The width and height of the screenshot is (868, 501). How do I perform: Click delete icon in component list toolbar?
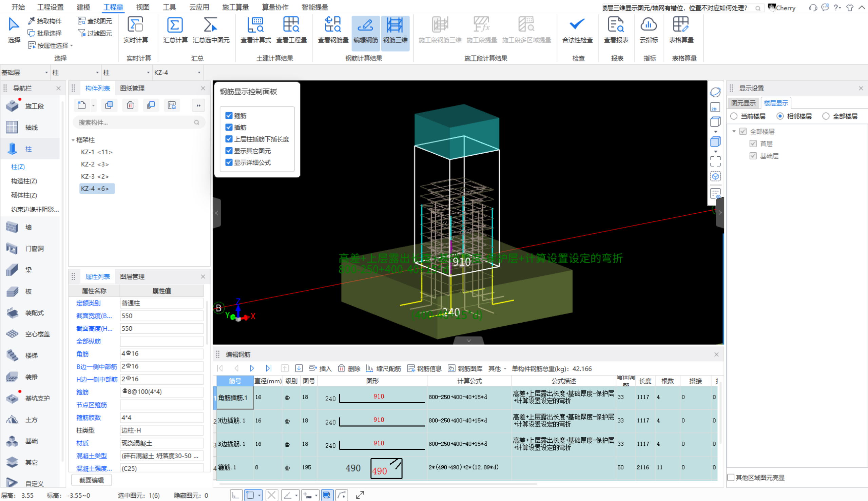[x=130, y=105]
